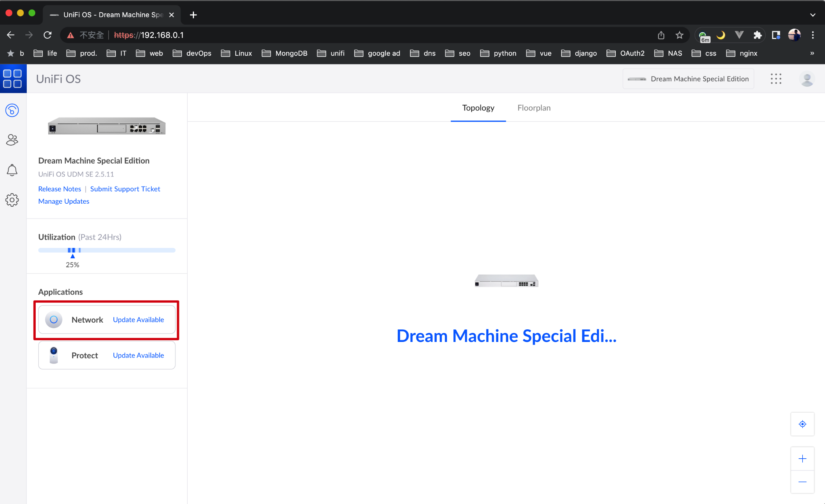Expand the browser tab search arrow
This screenshot has width=825, height=504.
(813, 15)
